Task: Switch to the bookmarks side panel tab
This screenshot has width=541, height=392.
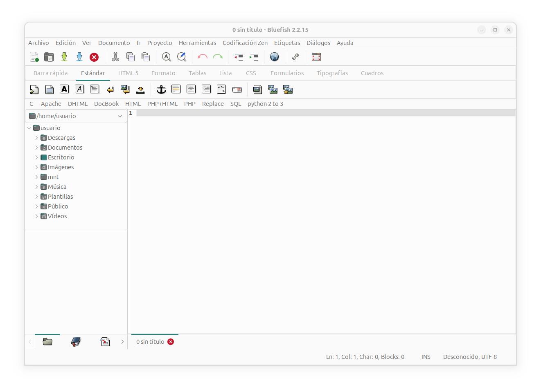Action: coord(76,342)
